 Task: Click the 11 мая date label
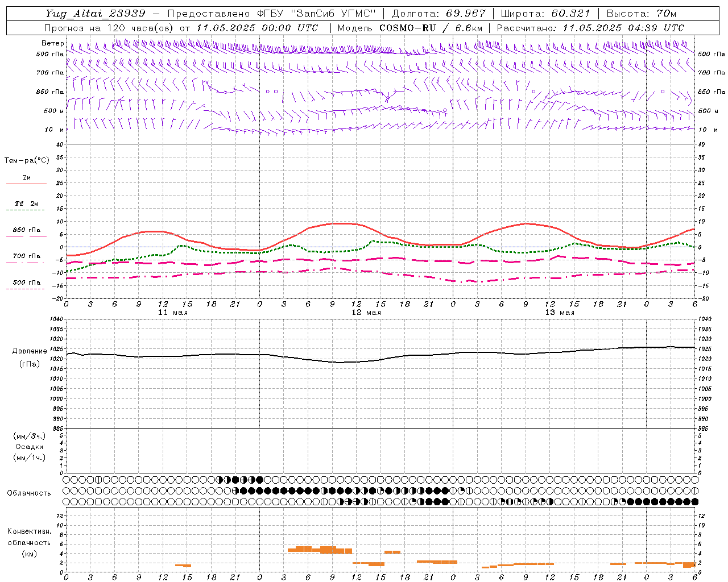click(x=173, y=313)
